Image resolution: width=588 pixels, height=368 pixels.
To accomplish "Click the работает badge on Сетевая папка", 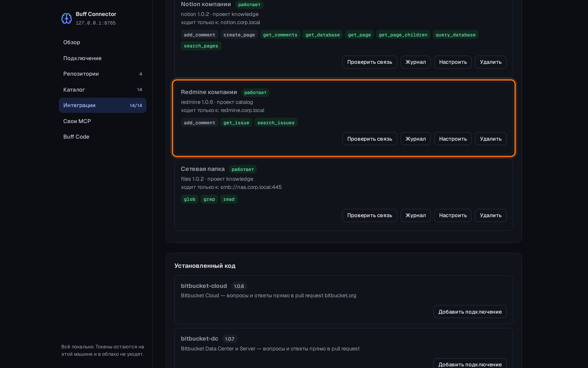I will click(x=243, y=169).
